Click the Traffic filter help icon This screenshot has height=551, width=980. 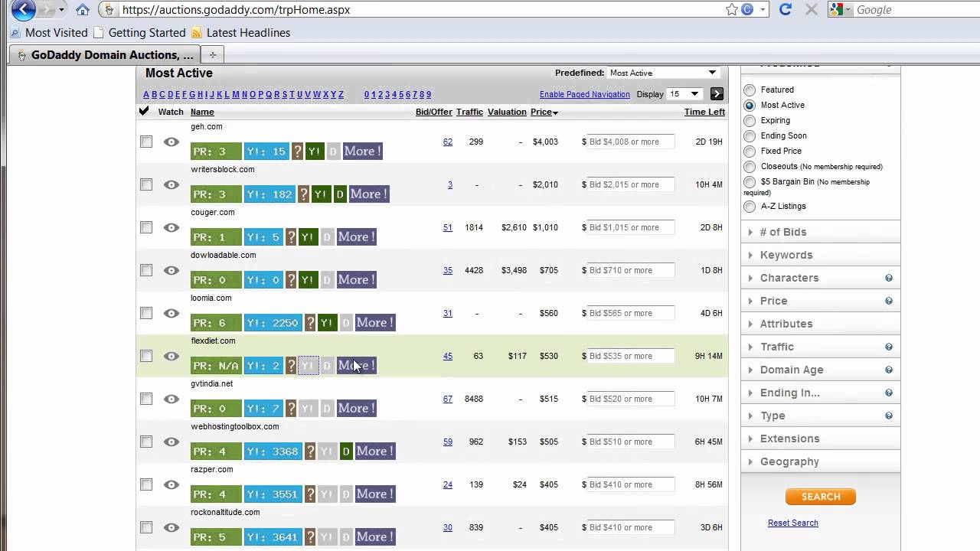point(889,347)
